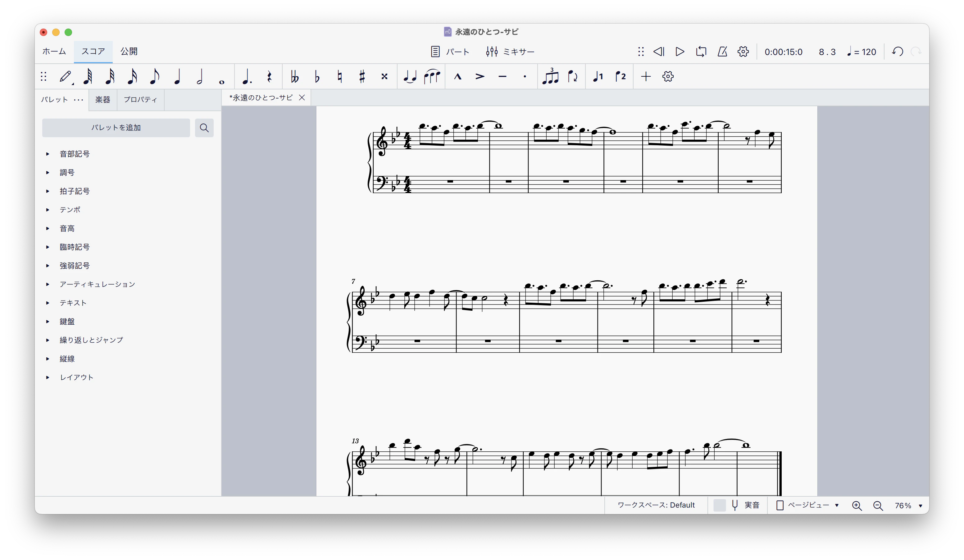Apply sharp accidental
This screenshot has width=964, height=560.
[x=362, y=76]
